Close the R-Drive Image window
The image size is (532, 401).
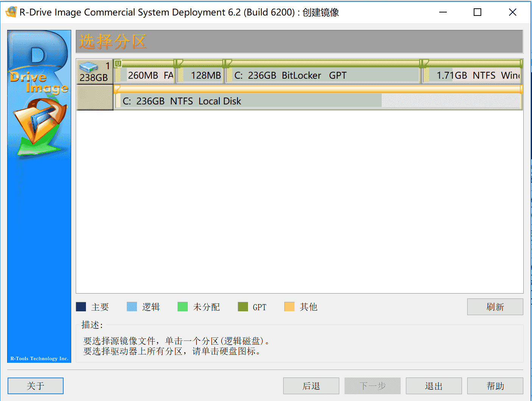513,12
